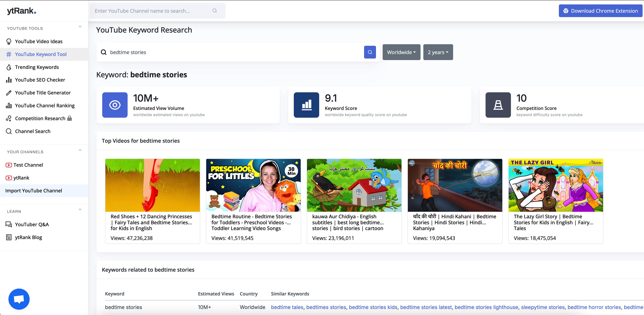Click the bedtime tales similar keyword link
This screenshot has width=644, height=315.
(287, 307)
